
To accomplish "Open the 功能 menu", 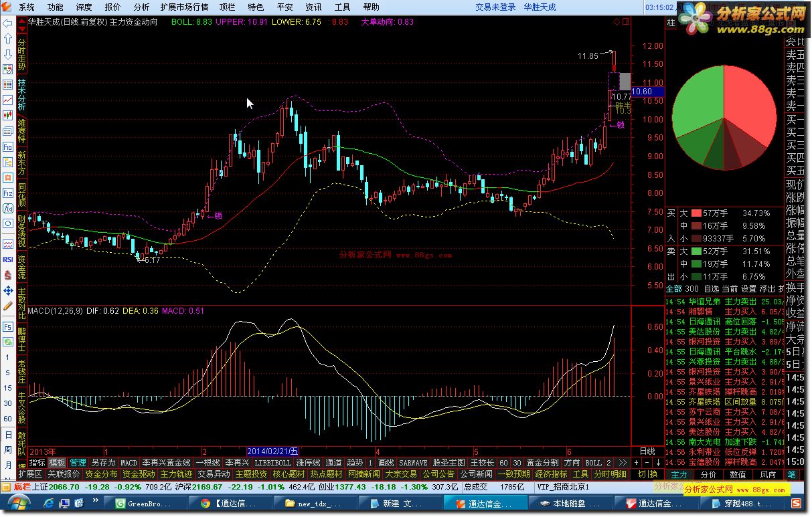I will [x=55, y=7].
